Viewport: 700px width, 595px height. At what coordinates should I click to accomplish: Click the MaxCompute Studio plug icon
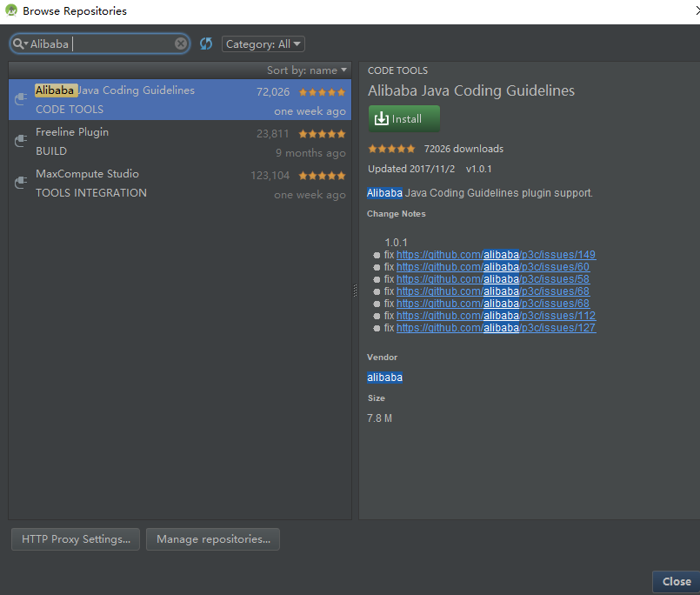pos(21,183)
